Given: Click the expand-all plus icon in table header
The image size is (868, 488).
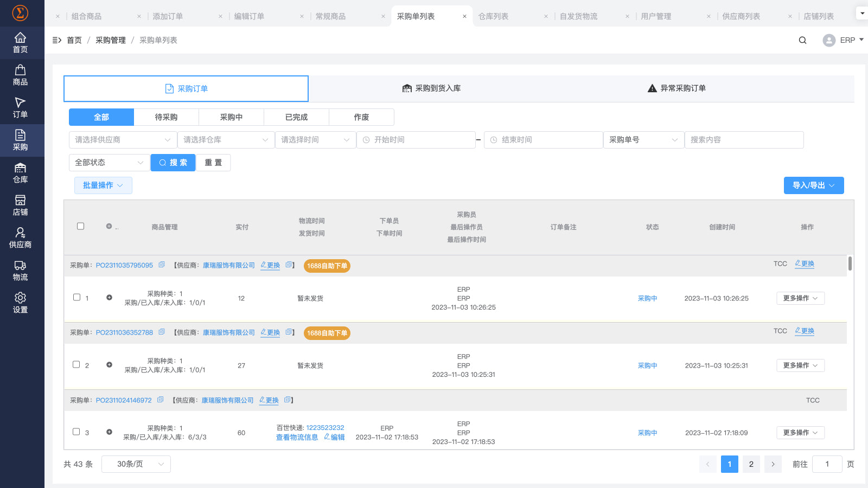Looking at the screenshot, I should (x=109, y=226).
